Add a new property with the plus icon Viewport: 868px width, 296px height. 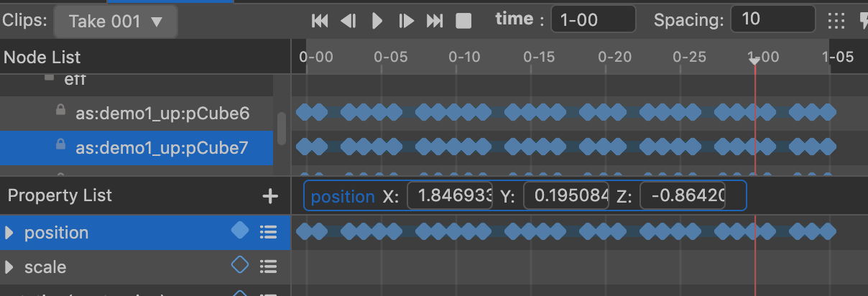click(x=269, y=196)
